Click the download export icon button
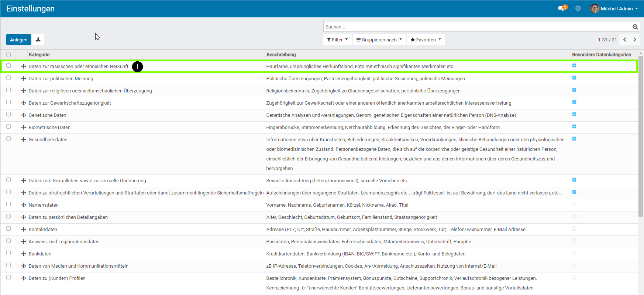The height and width of the screenshot is (295, 644). (x=38, y=40)
